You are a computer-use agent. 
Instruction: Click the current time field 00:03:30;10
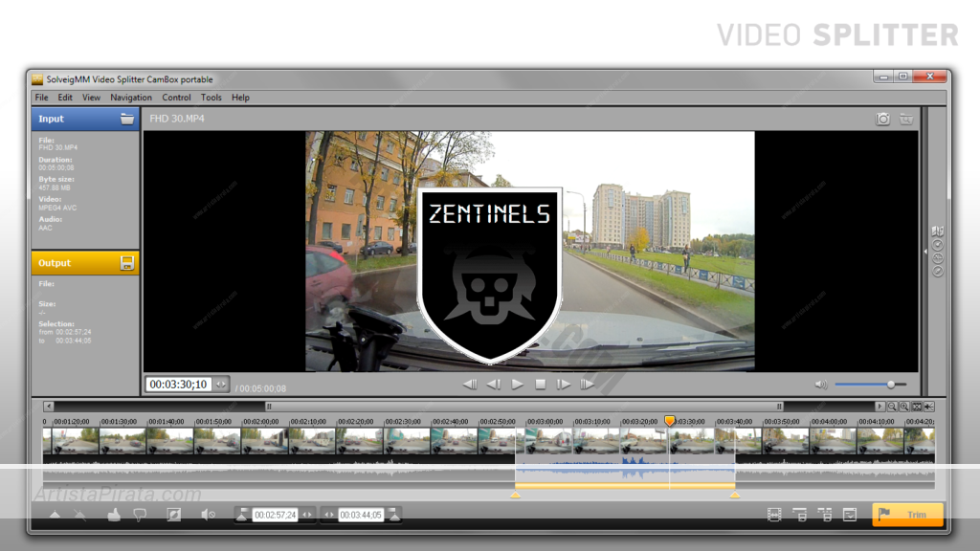tap(179, 385)
